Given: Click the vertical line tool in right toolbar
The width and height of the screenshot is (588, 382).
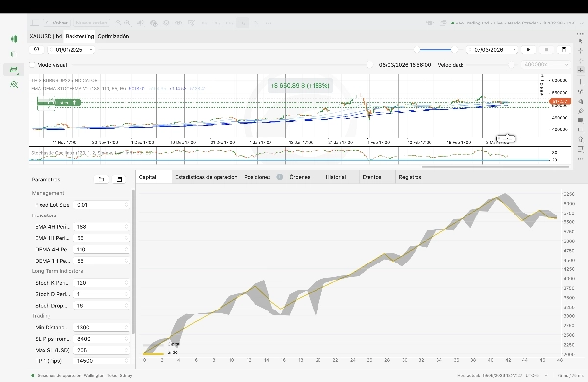Looking at the screenshot, I should coord(580,81).
